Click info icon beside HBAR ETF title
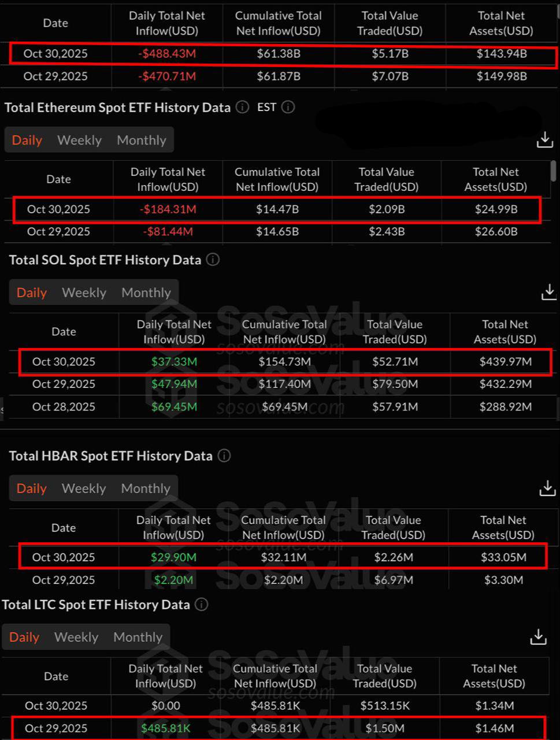 [224, 456]
